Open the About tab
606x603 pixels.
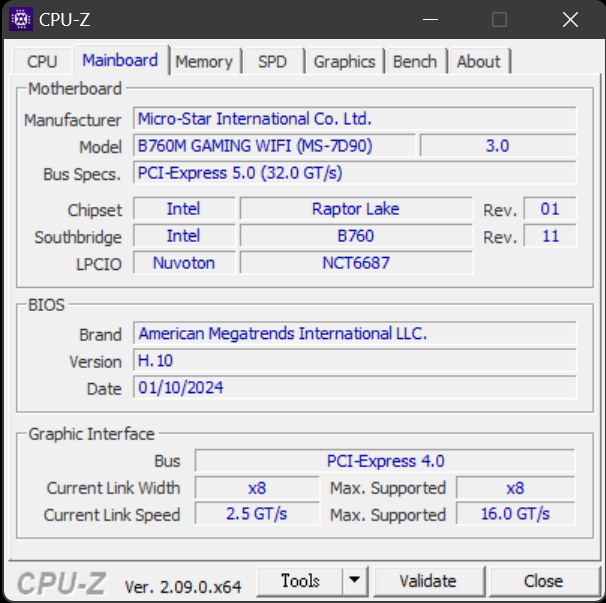[x=479, y=61]
